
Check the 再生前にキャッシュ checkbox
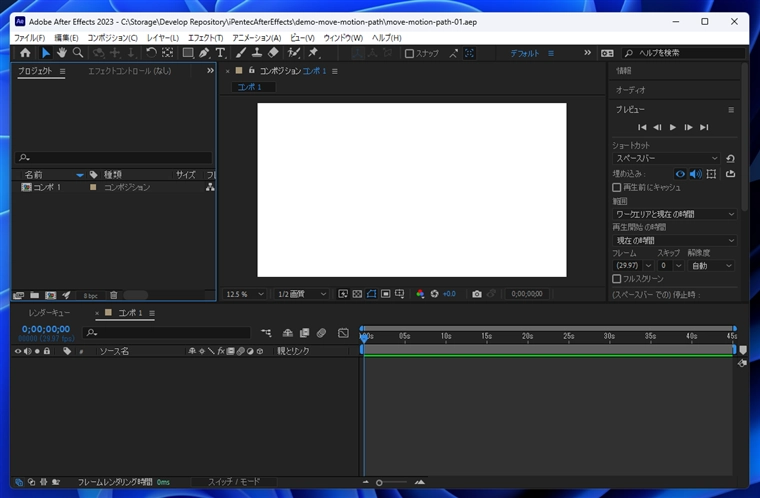click(x=617, y=187)
